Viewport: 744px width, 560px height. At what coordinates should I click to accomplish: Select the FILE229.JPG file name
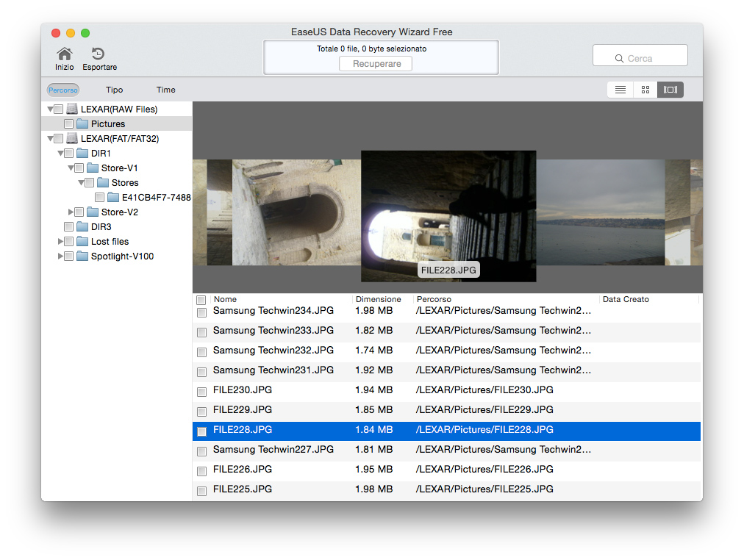point(243,409)
